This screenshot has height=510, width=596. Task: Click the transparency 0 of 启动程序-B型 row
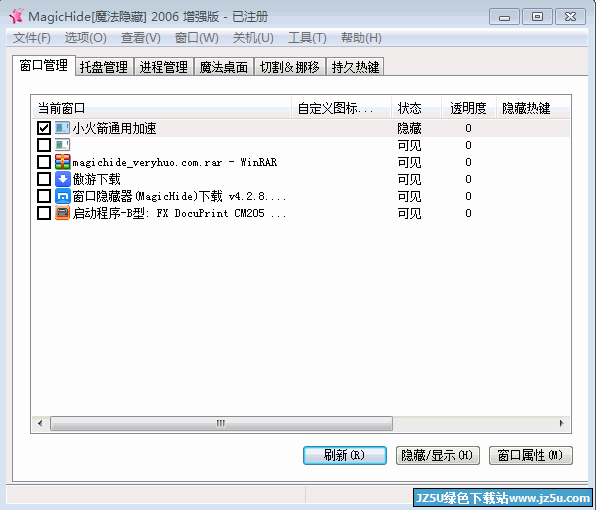point(468,213)
